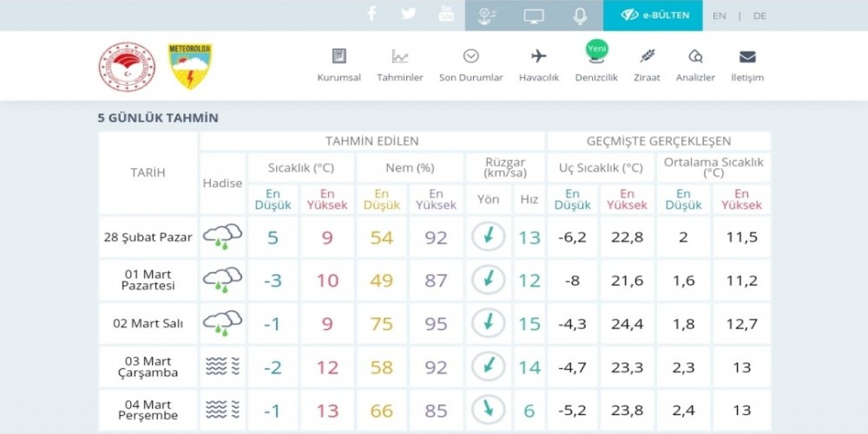Expand the Son Durumlar menu

tap(471, 65)
